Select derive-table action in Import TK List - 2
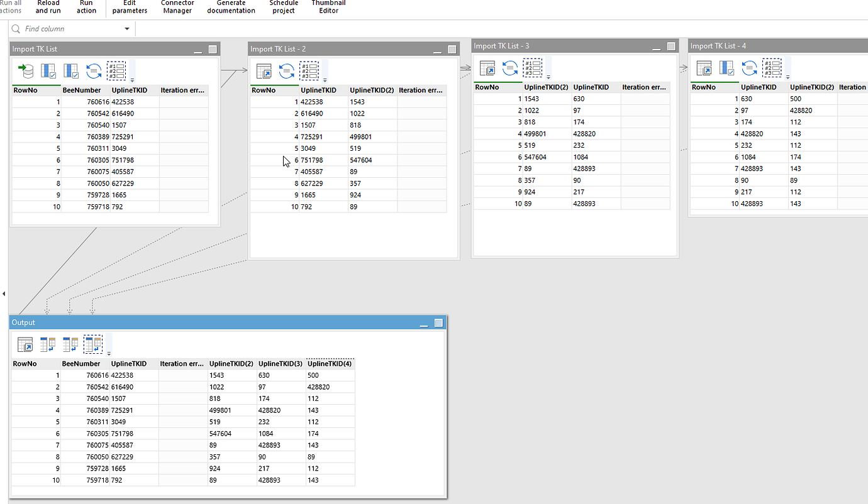 pos(264,70)
